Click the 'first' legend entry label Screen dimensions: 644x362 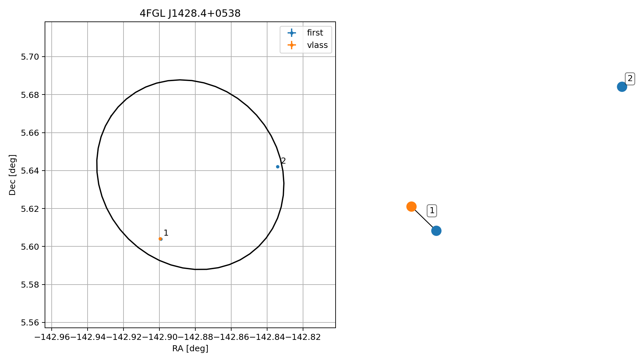point(315,33)
